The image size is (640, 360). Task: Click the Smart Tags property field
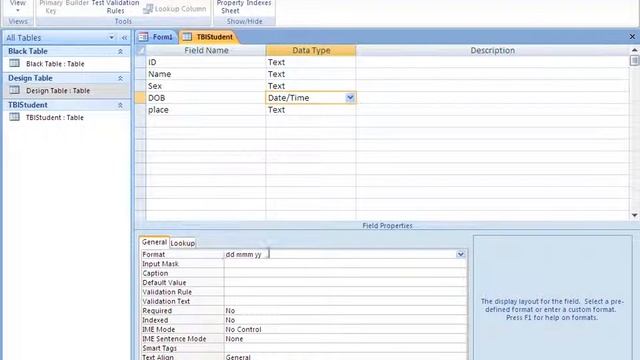[x=345, y=348]
